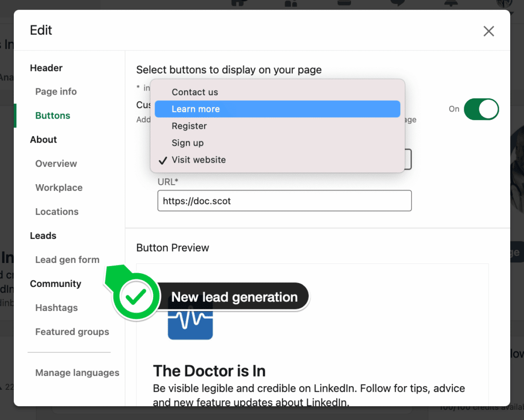Click the 'Button Preview' heading
Screen dimensions: 524x420
click(172, 248)
